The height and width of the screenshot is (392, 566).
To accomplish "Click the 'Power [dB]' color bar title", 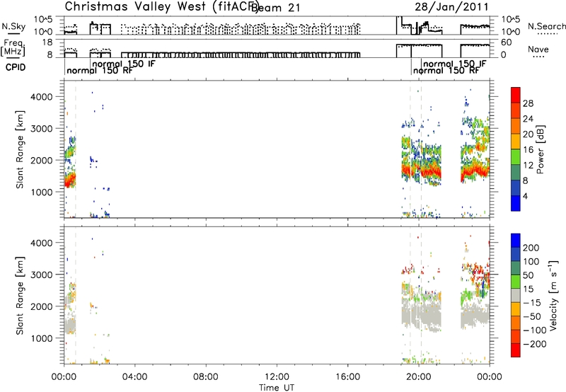I will tap(540, 149).
